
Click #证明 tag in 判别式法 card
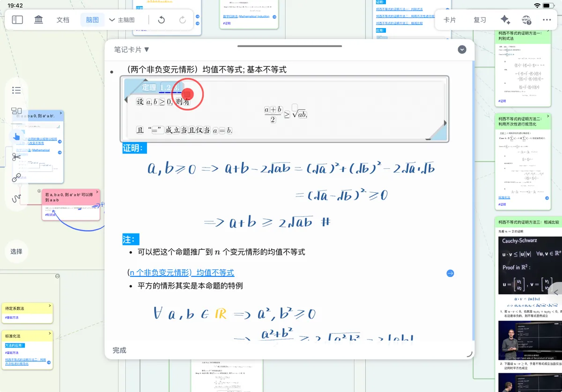(x=503, y=101)
